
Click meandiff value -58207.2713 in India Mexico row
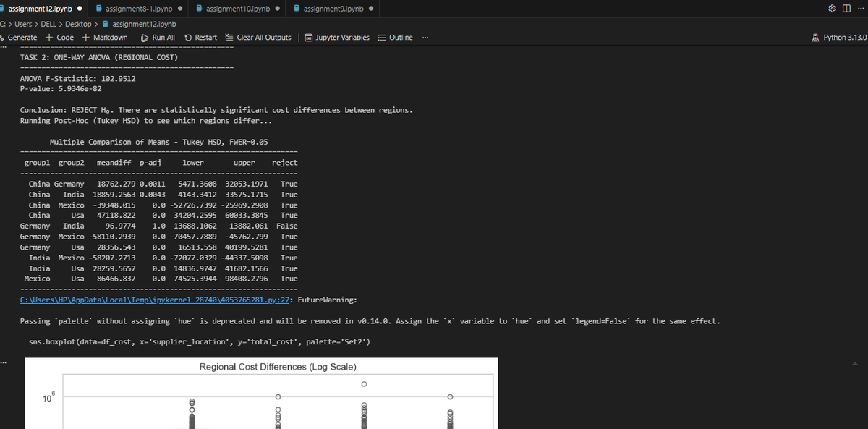coord(111,258)
